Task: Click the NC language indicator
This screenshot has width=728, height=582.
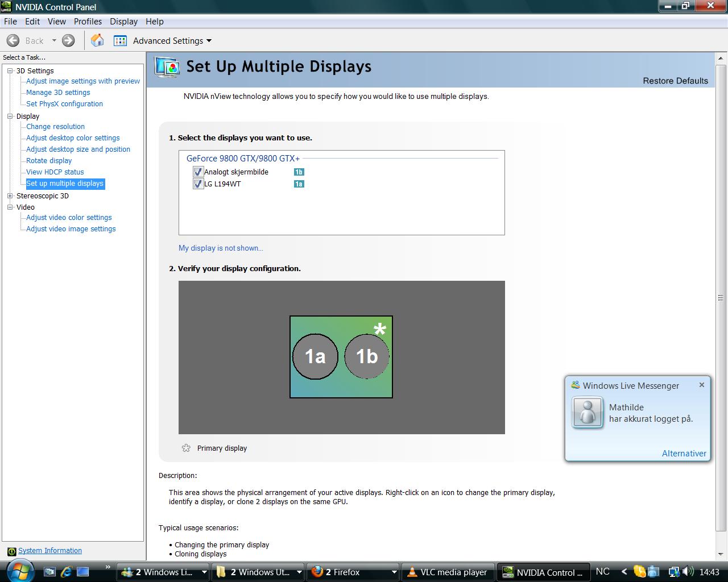Action: [603, 572]
